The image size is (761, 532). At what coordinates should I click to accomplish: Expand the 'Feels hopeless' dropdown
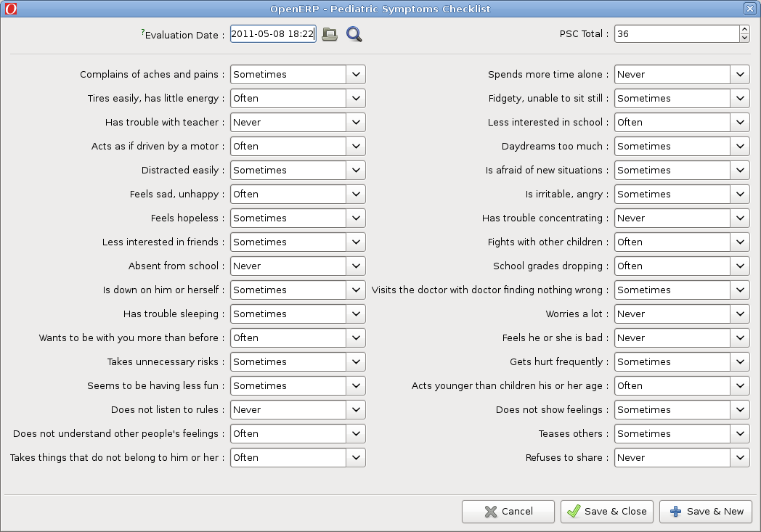point(356,218)
